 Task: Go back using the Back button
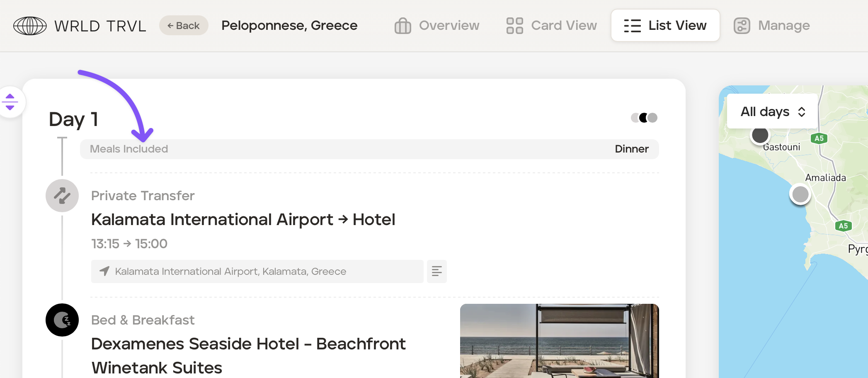pos(184,26)
